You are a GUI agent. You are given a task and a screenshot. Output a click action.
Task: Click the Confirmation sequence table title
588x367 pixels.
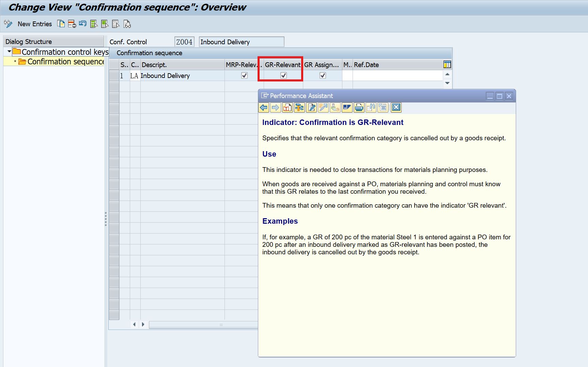click(x=149, y=53)
